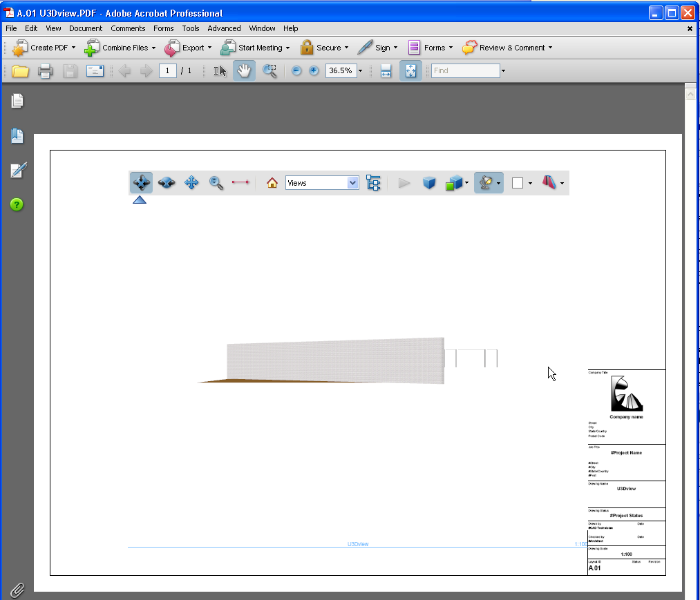Show the Model Tree panel
This screenshot has width=700, height=600.
click(373, 182)
